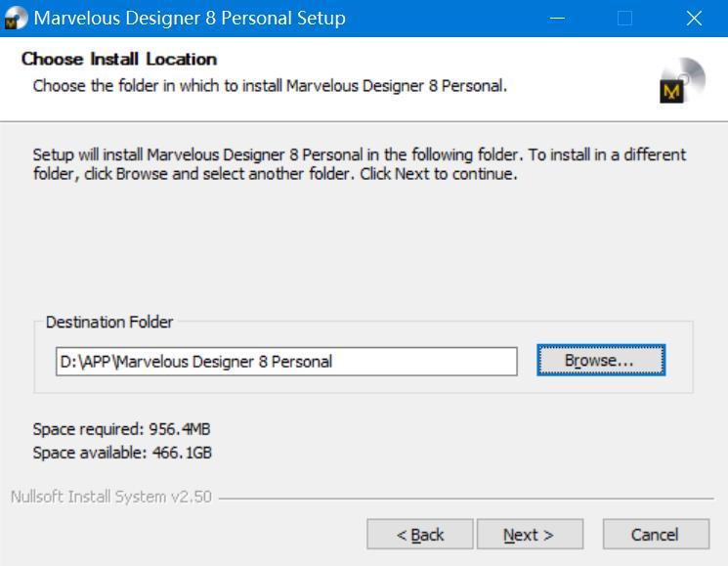Cancel the installation
The height and width of the screenshot is (566, 728).
(x=655, y=535)
